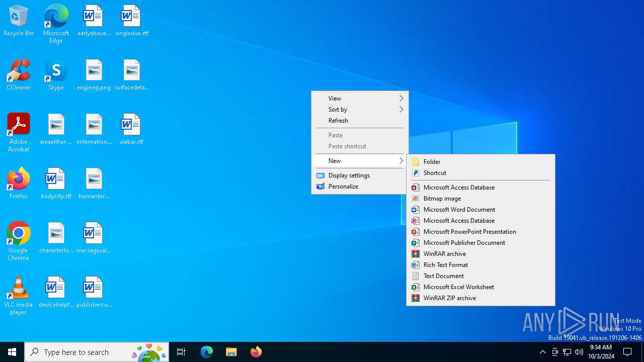Image resolution: width=644 pixels, height=362 pixels.
Task: Select the engineg.png image file
Action: tap(94, 75)
